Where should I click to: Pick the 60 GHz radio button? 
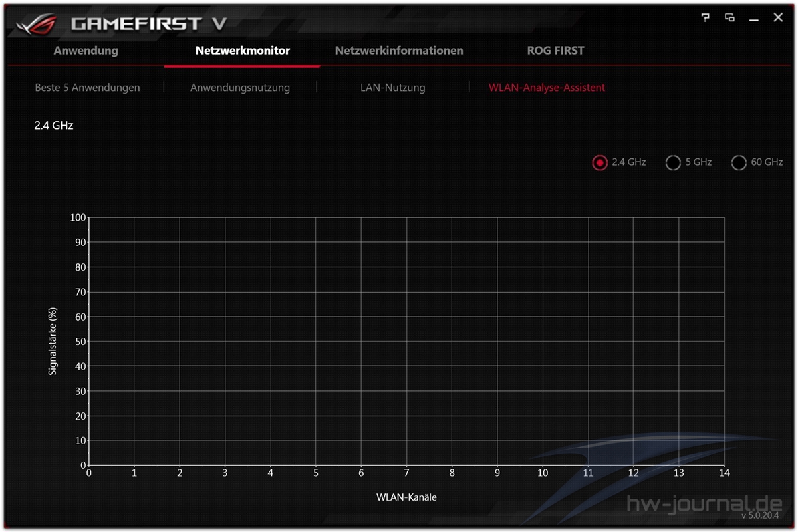pos(739,162)
